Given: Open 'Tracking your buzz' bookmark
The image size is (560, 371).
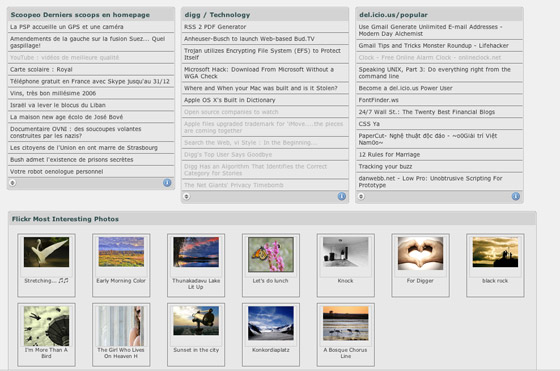Looking at the screenshot, I should (385, 166).
